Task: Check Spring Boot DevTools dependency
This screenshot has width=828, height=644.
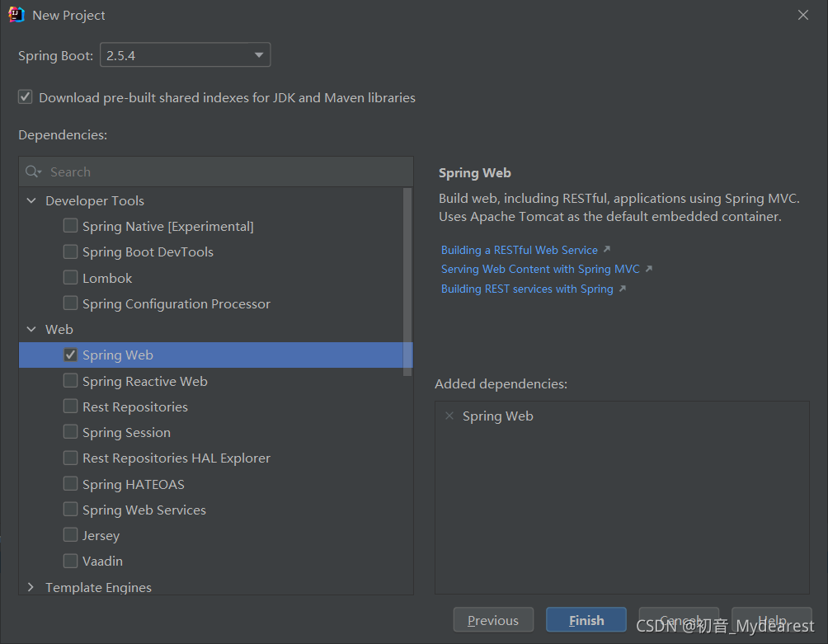Action: 70,251
